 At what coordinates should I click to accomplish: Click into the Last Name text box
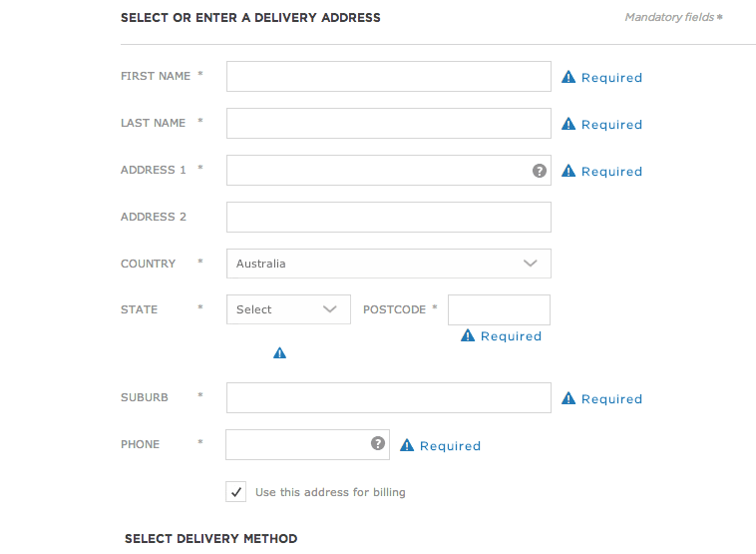coord(388,124)
